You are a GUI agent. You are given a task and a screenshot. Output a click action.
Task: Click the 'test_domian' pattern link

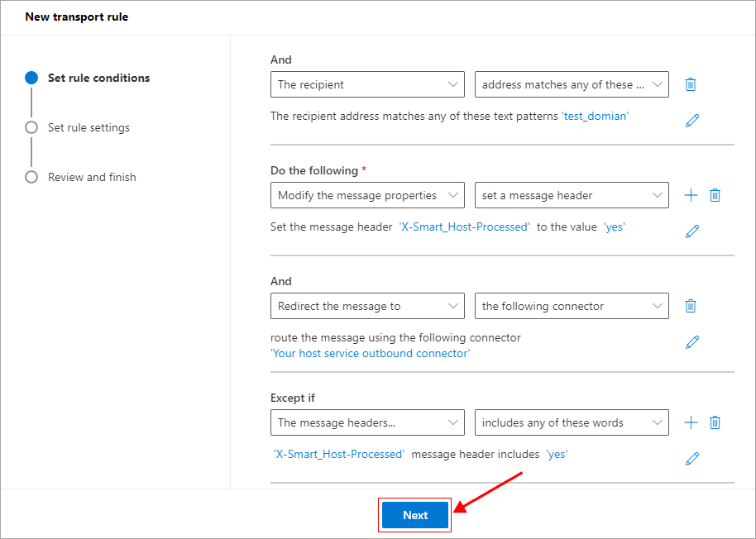[x=595, y=117]
